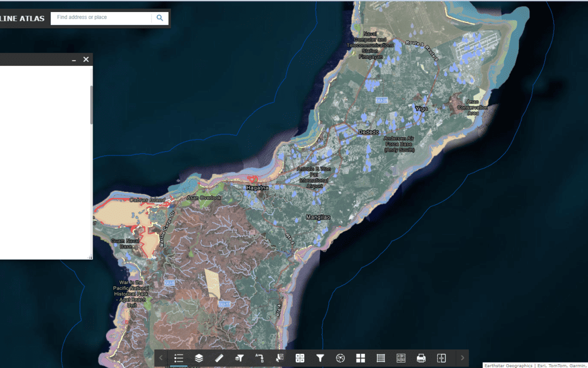Click the search magnifier button
The height and width of the screenshot is (368, 588).
160,18
